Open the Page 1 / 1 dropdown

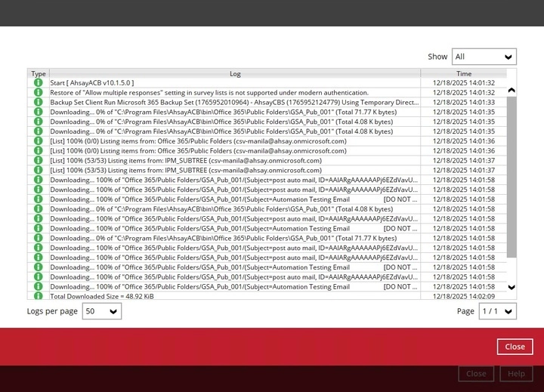click(x=497, y=311)
